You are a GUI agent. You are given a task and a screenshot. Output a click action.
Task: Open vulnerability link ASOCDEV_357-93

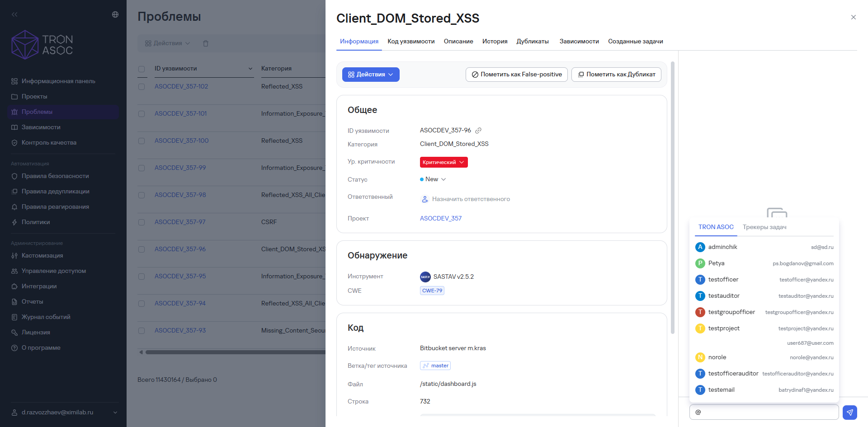click(x=180, y=330)
